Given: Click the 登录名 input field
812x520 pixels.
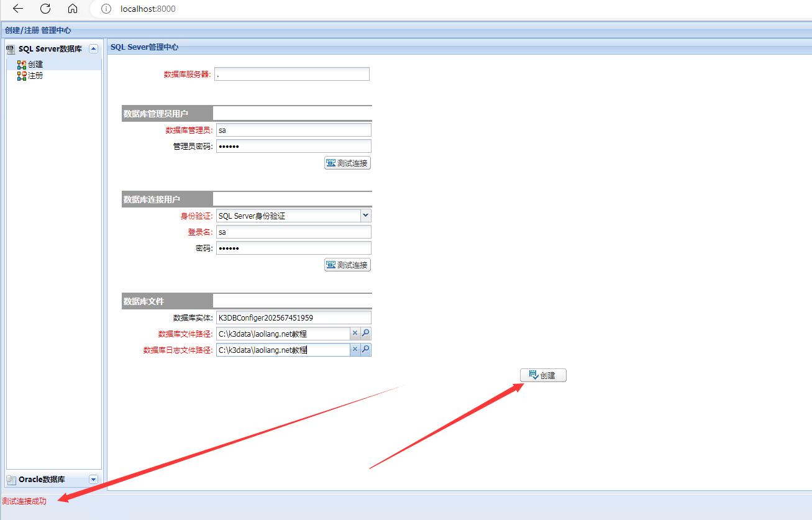Looking at the screenshot, I should pos(293,232).
